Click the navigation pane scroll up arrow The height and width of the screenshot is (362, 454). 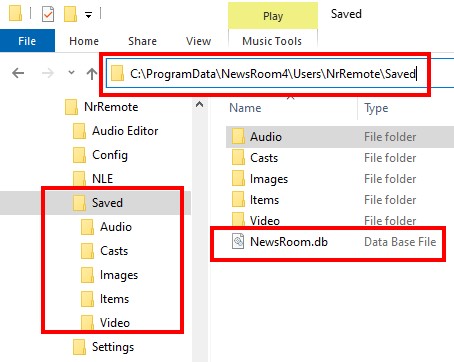(x=199, y=104)
